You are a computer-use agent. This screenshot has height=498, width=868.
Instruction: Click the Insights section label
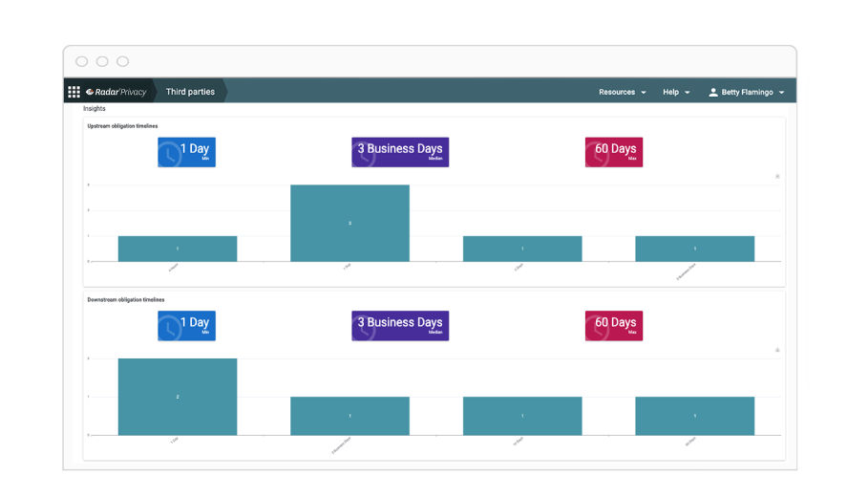[95, 109]
